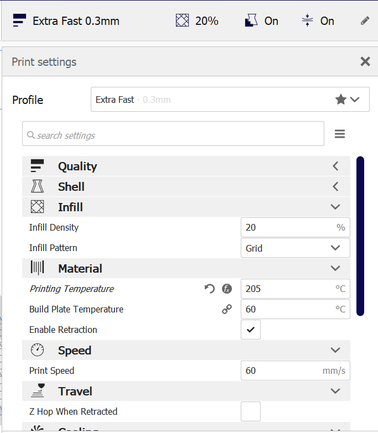Click the Print settings panel title
The height and width of the screenshot is (433, 378).
tap(44, 62)
